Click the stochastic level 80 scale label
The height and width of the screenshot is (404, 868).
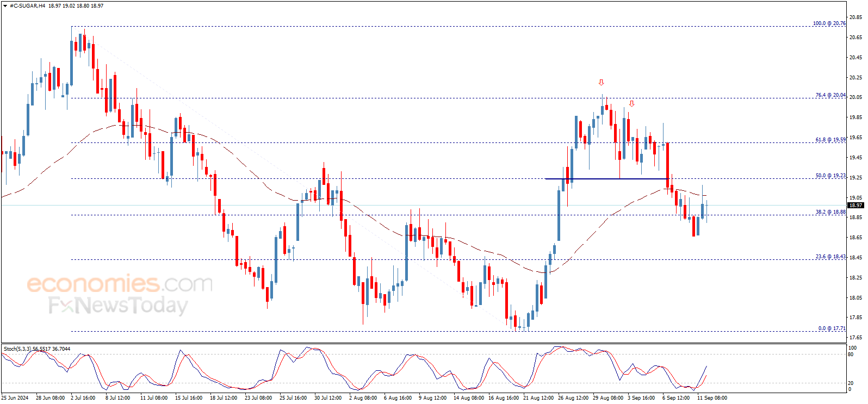pyautogui.click(x=851, y=355)
